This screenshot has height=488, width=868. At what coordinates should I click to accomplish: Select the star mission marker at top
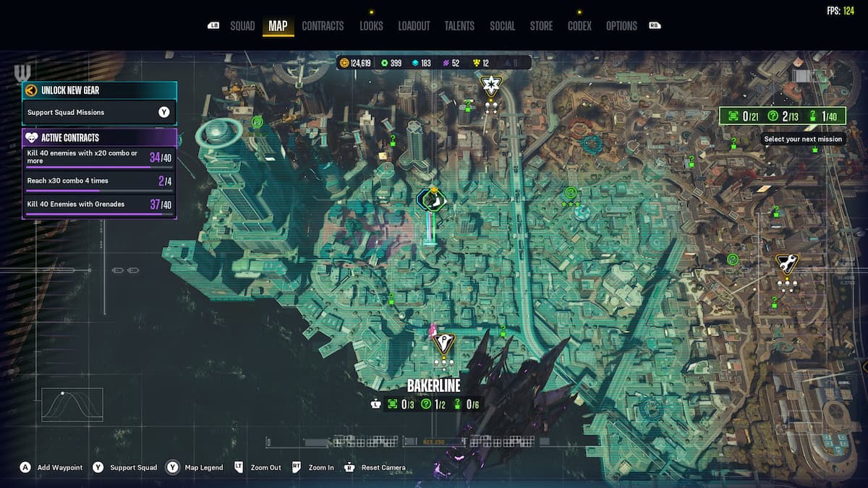[491, 86]
